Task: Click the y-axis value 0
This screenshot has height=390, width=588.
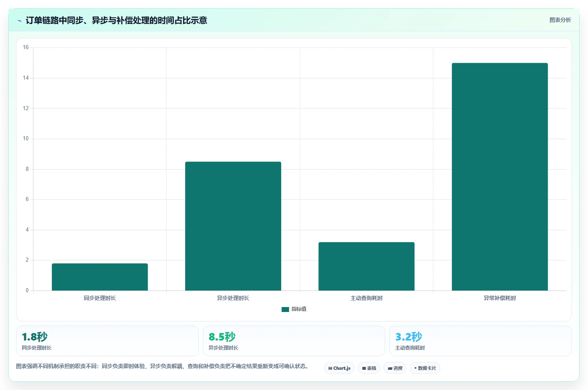Action: [27, 291]
